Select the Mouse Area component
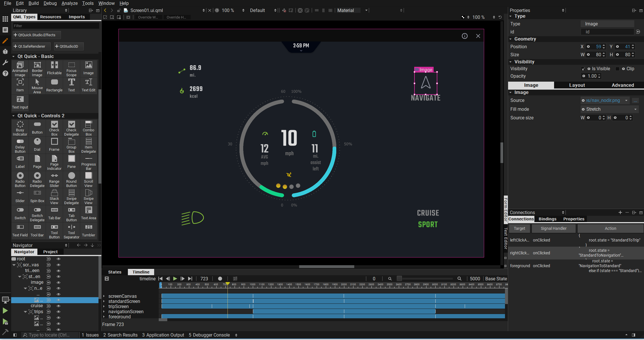 tap(37, 85)
